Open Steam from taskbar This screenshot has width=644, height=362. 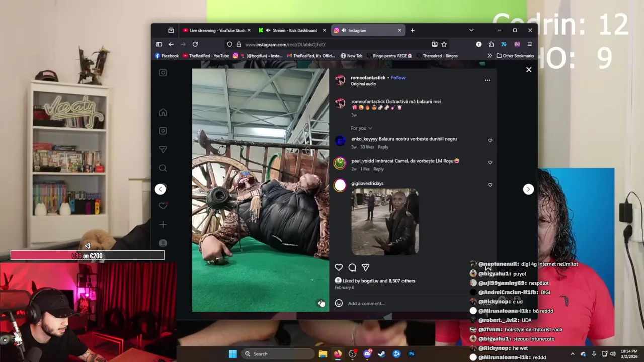[382, 354]
